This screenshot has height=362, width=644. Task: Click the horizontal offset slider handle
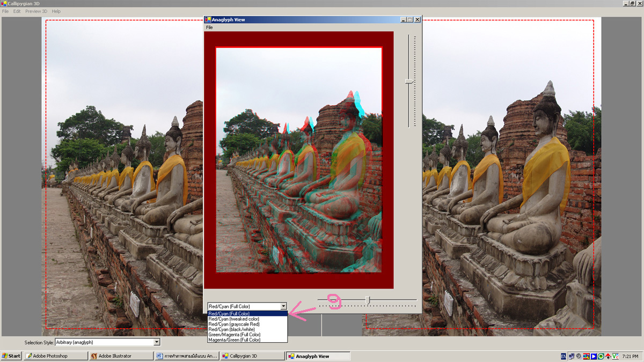[x=368, y=300]
